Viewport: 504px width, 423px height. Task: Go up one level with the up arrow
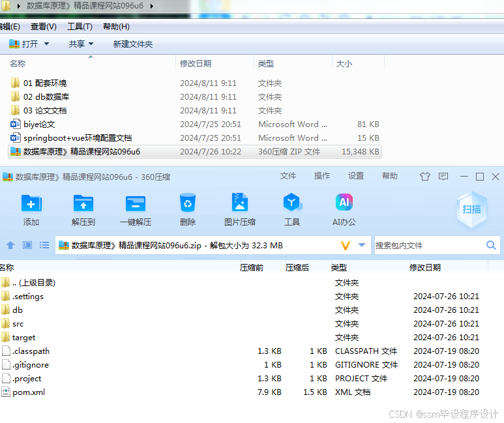click(10, 245)
